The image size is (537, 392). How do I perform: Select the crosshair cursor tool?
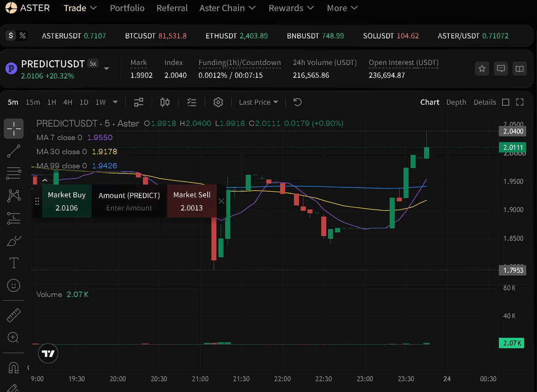coord(14,128)
